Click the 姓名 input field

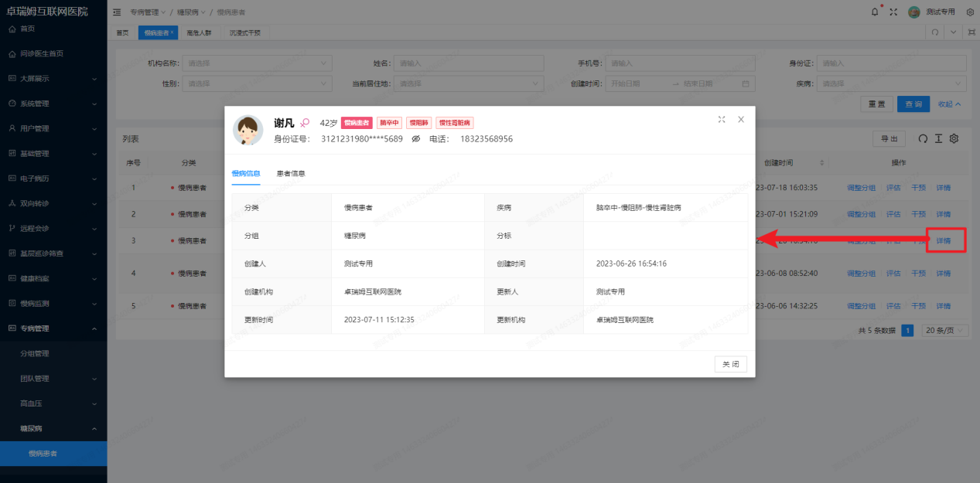tap(469, 63)
